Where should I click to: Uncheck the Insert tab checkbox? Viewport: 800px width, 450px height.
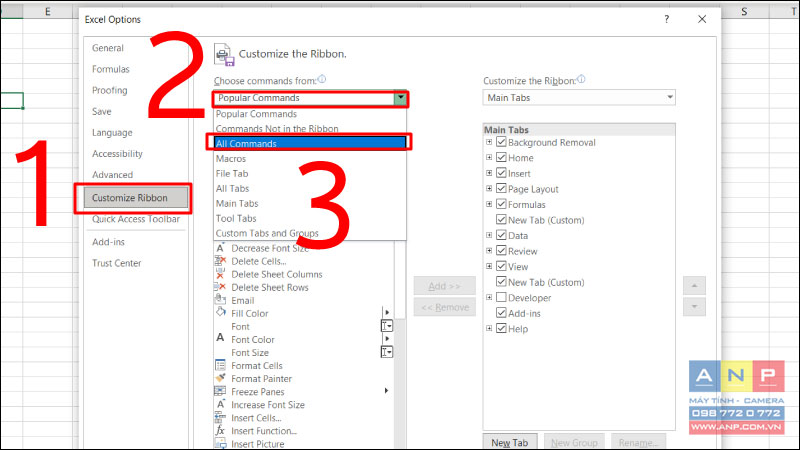click(502, 173)
